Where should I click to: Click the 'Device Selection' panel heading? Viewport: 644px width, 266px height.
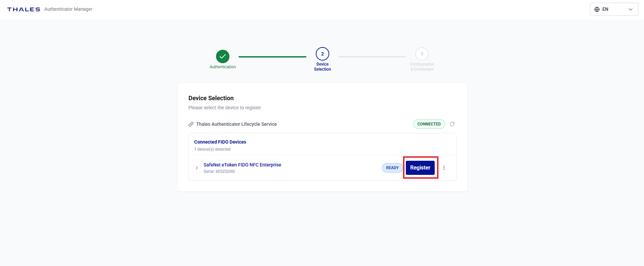[x=211, y=98]
